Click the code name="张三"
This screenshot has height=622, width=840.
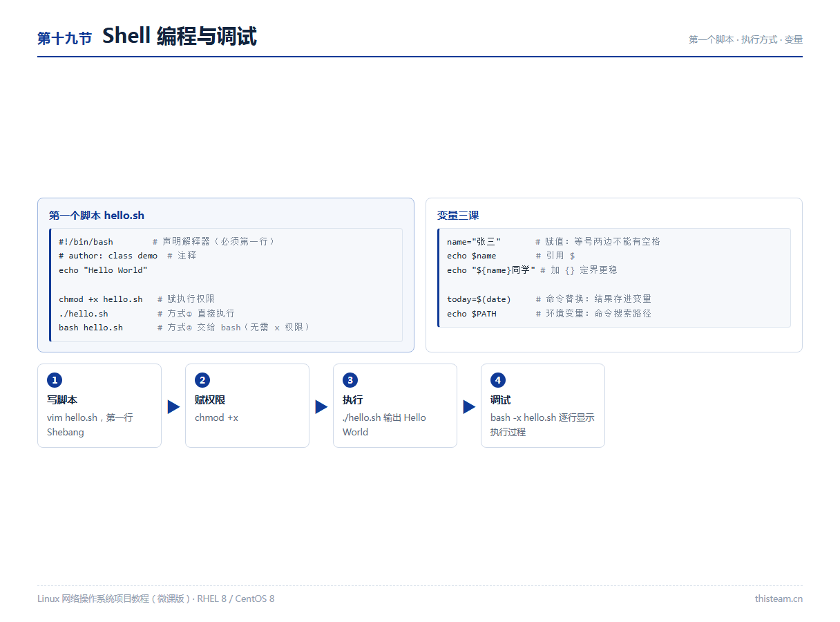[x=474, y=241]
